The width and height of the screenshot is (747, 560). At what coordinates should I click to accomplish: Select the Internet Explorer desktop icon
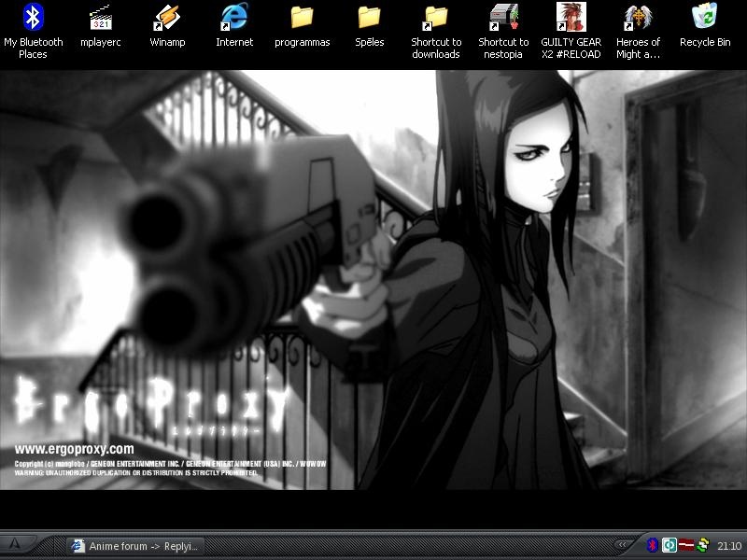coord(234,25)
